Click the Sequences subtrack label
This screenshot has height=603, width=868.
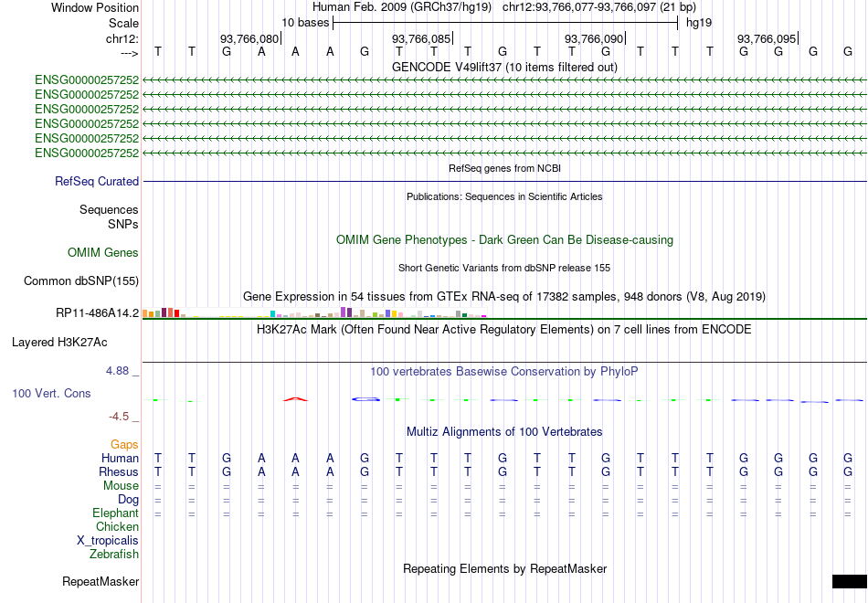(x=109, y=209)
